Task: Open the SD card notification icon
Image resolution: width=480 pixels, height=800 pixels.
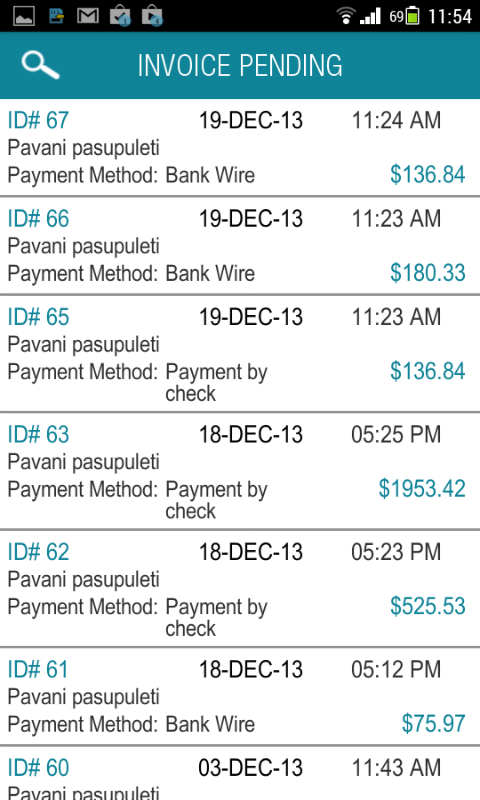Action: [56, 16]
